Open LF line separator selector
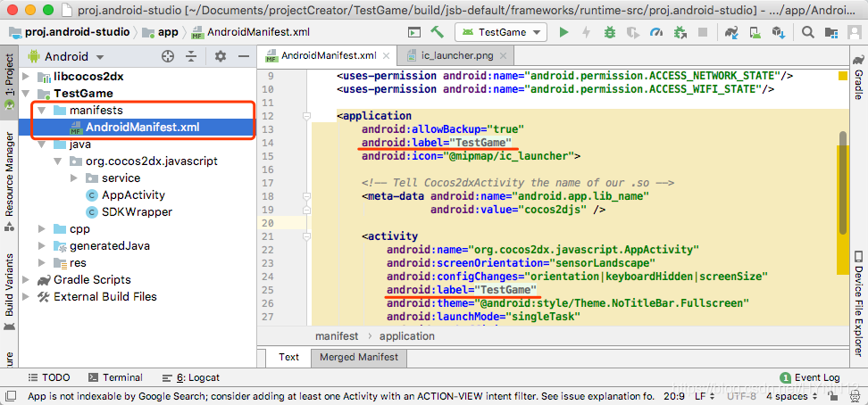 (x=704, y=396)
